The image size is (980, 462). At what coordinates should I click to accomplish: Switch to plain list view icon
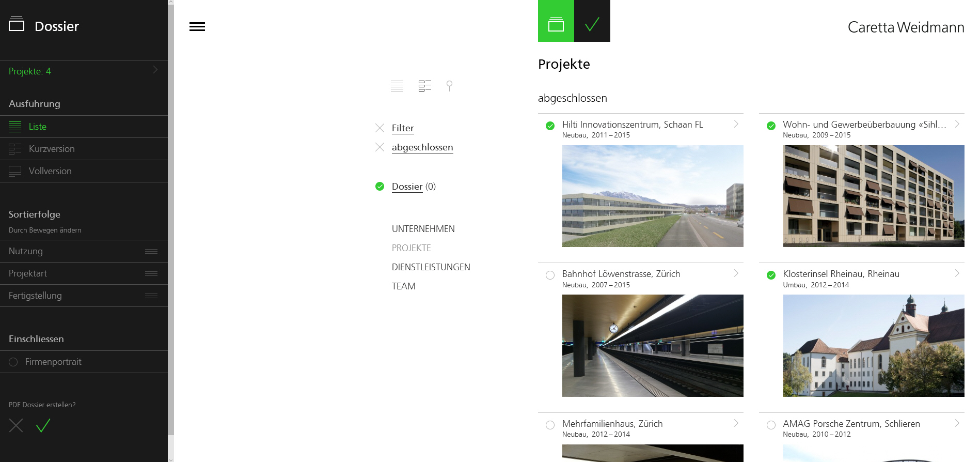coord(397,86)
